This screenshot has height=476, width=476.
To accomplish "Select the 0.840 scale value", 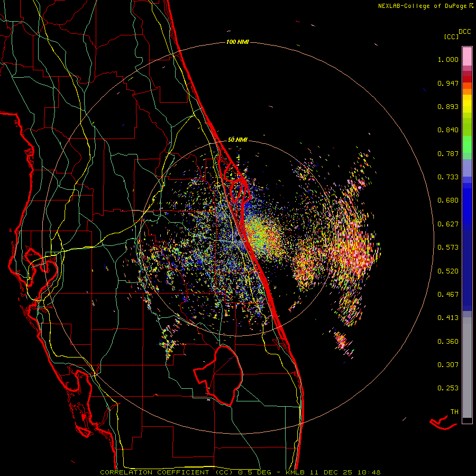I will tap(448, 130).
